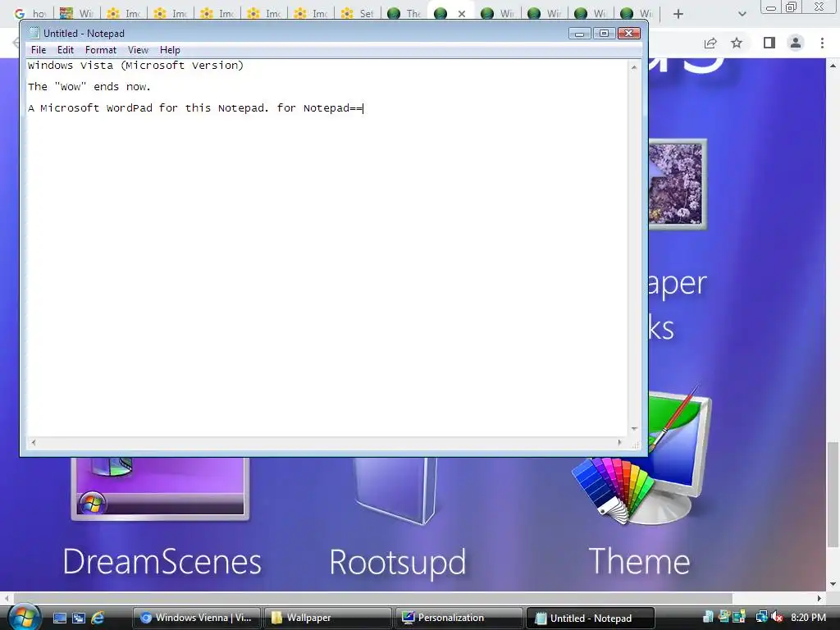The image size is (840, 630).
Task: Click Notepad's right horizontal scroll arrow
Action: click(620, 442)
